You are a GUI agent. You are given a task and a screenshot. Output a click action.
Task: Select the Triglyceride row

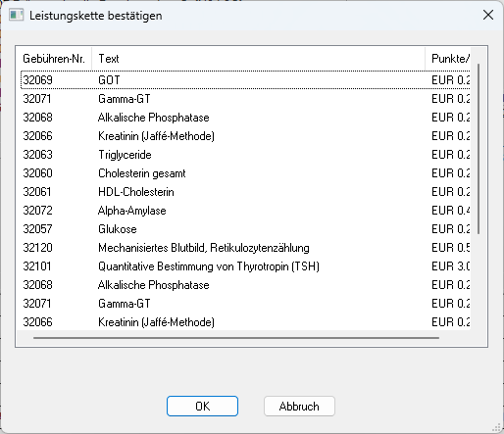pyautogui.click(x=245, y=155)
